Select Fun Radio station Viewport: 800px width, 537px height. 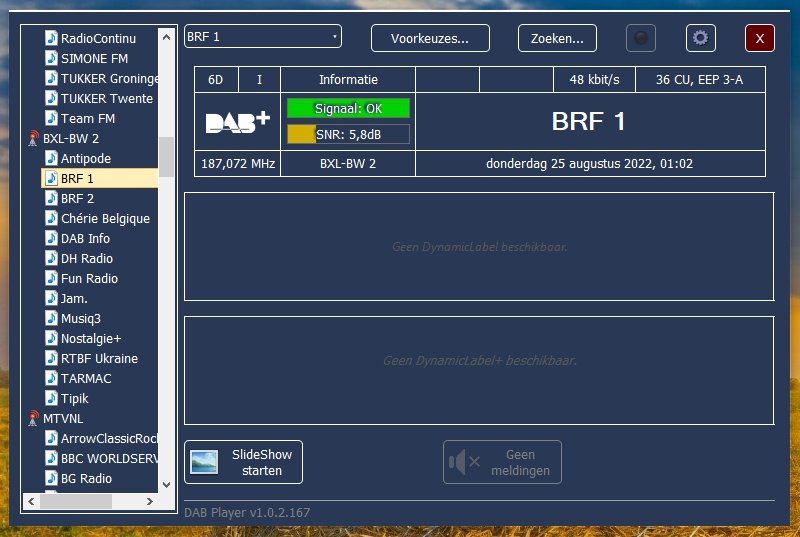point(89,278)
